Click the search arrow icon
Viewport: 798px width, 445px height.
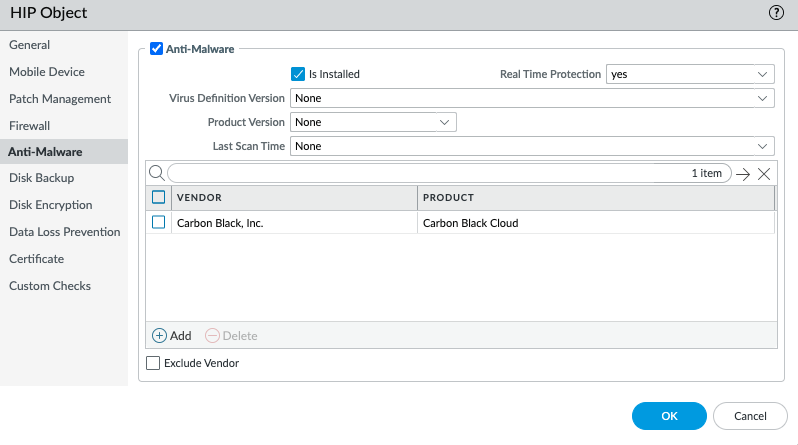[x=742, y=174]
